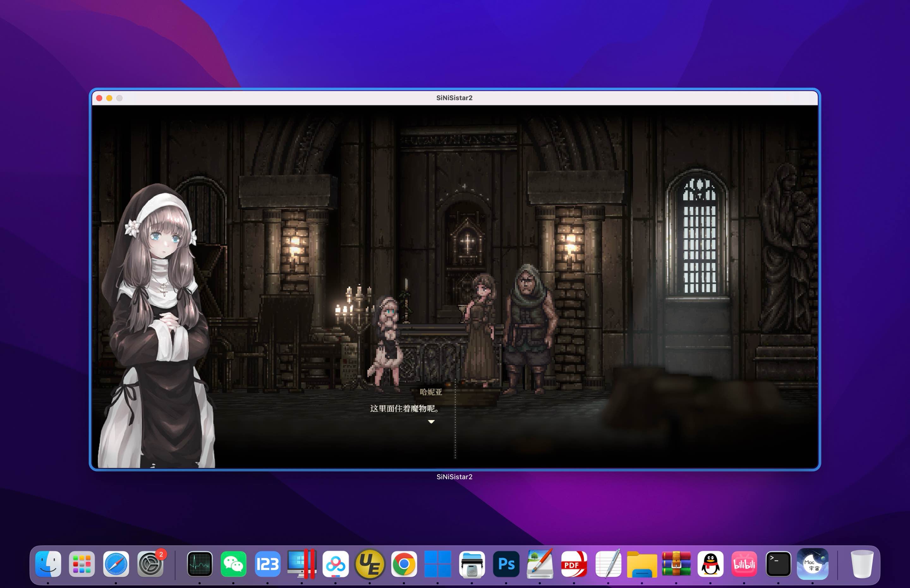Viewport: 910px width, 588px height.
Task: Open the Trash in the dock
Action: point(862,564)
